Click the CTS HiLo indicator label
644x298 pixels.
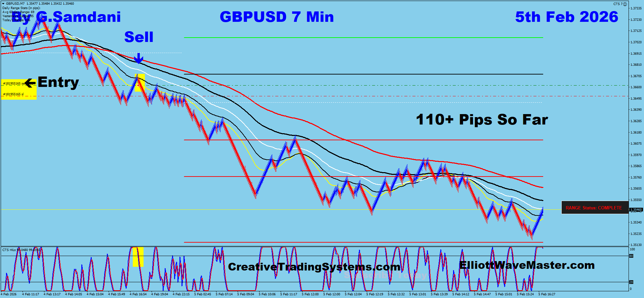coord(9,250)
